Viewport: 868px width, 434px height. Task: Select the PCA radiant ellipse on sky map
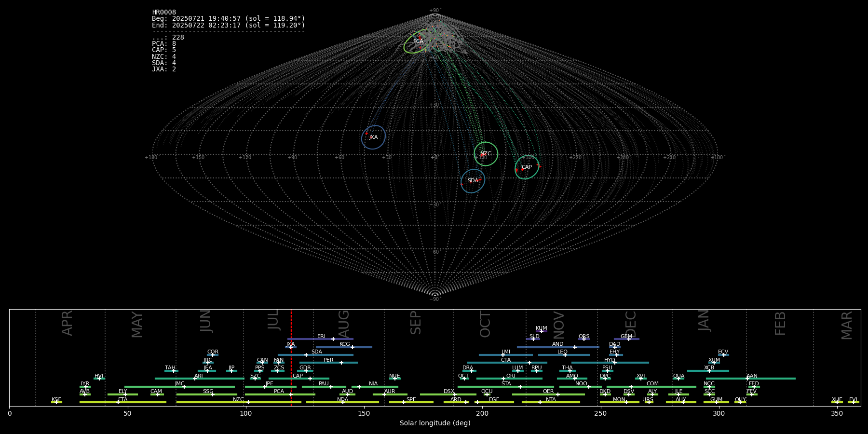pyautogui.click(x=418, y=41)
